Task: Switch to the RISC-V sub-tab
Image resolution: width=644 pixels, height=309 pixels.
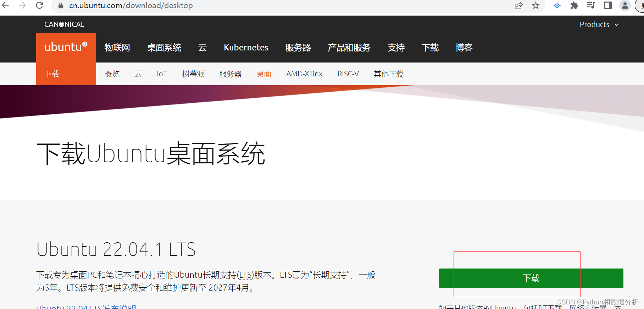Action: (x=348, y=74)
